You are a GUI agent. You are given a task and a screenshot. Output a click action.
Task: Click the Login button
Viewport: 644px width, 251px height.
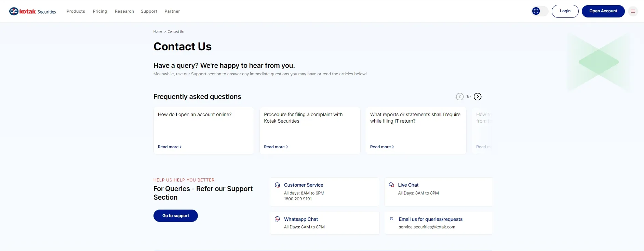[x=565, y=11]
